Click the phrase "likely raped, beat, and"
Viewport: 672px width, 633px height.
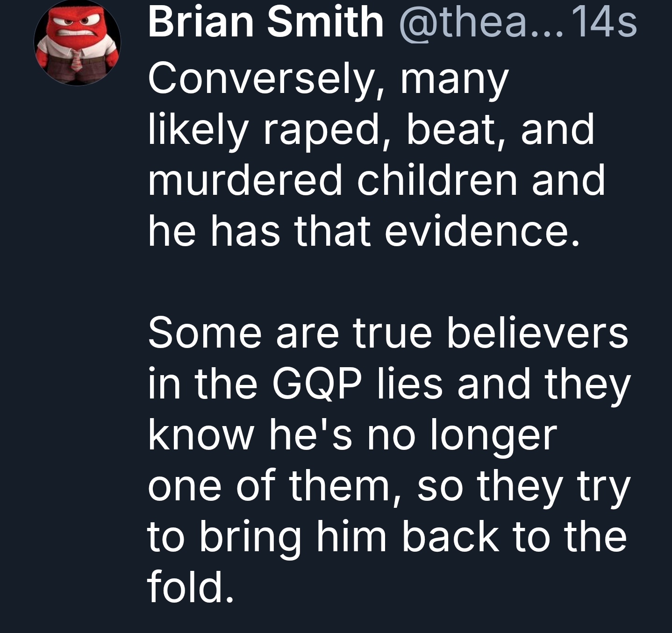click(371, 130)
